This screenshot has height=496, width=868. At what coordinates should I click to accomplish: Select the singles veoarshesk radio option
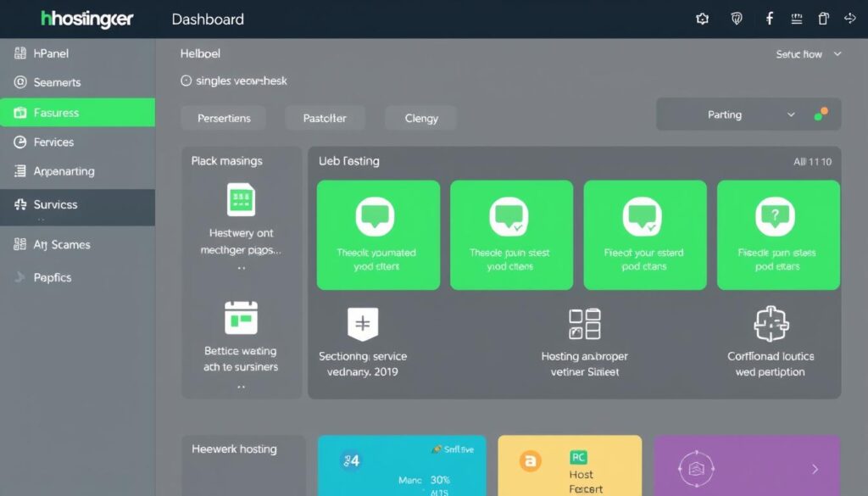pos(186,81)
